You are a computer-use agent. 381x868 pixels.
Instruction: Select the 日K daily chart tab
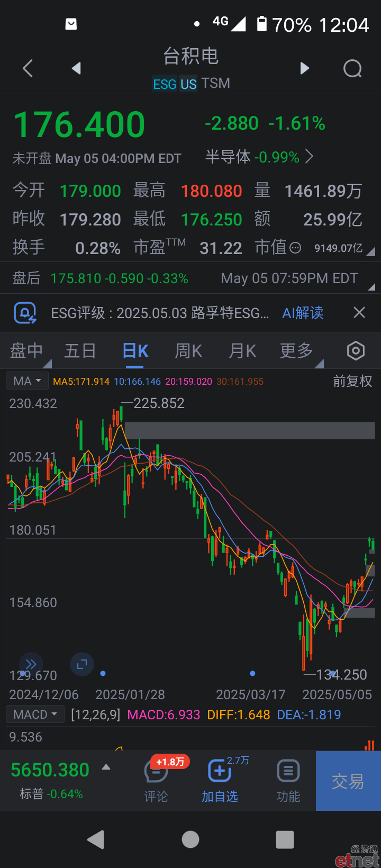(135, 350)
